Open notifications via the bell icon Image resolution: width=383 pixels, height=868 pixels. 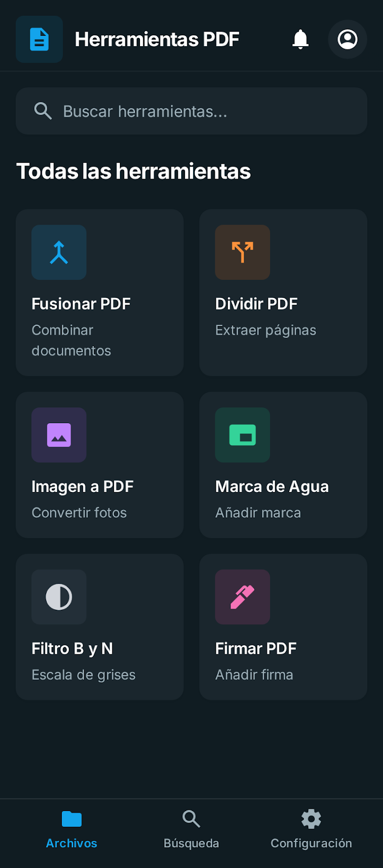[300, 39]
